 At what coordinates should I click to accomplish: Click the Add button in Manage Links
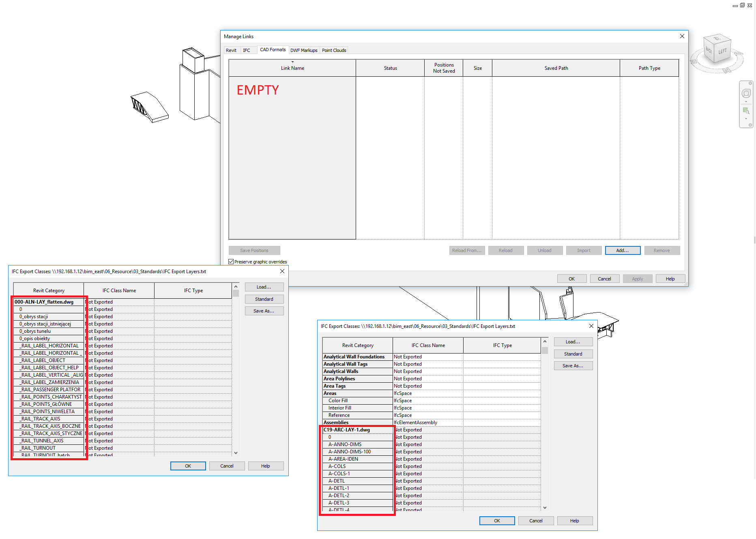pos(623,250)
